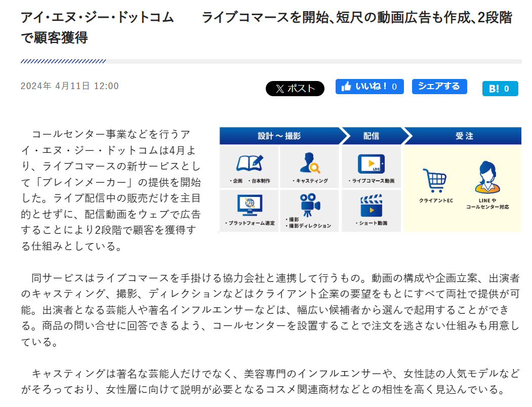
Task: Click the publication date 2024年 4月11日
Action: click(x=69, y=86)
